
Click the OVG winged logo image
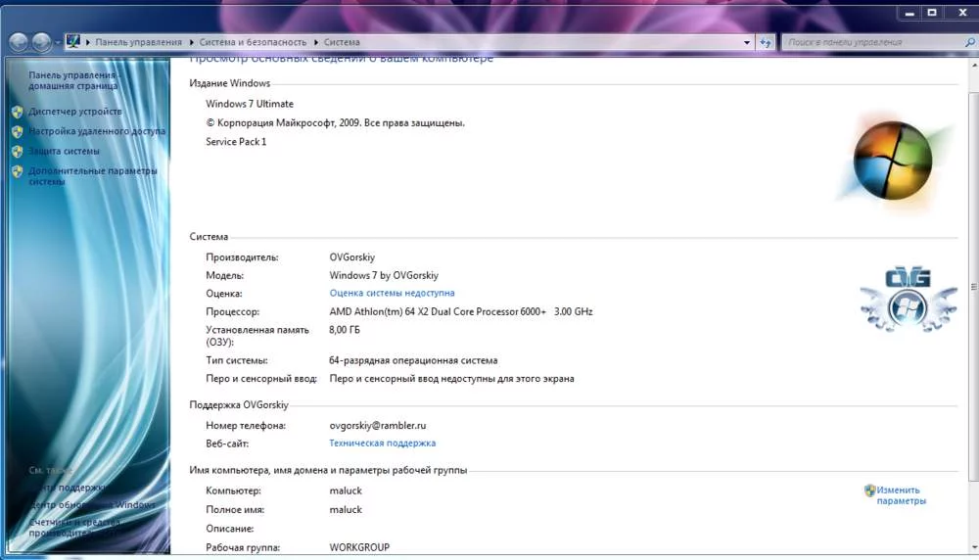909,300
